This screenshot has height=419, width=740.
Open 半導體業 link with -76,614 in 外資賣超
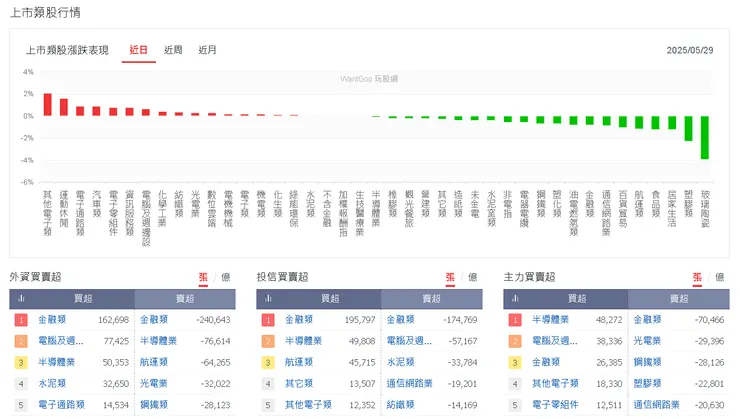point(159,341)
